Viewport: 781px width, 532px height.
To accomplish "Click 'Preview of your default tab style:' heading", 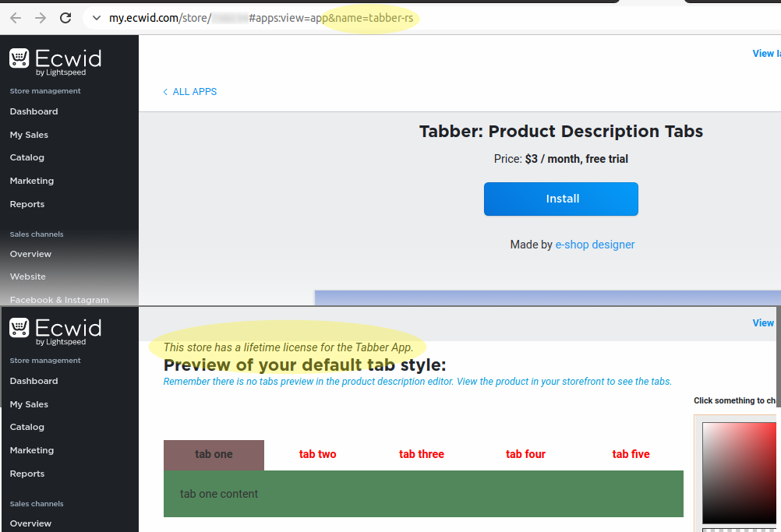I will (x=304, y=365).
